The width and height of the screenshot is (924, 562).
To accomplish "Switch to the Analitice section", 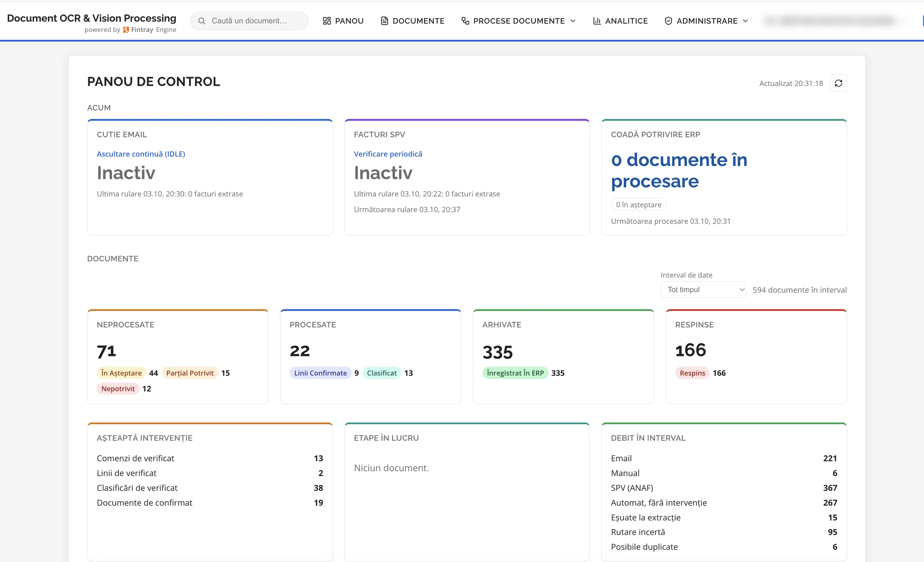I will click(x=620, y=21).
